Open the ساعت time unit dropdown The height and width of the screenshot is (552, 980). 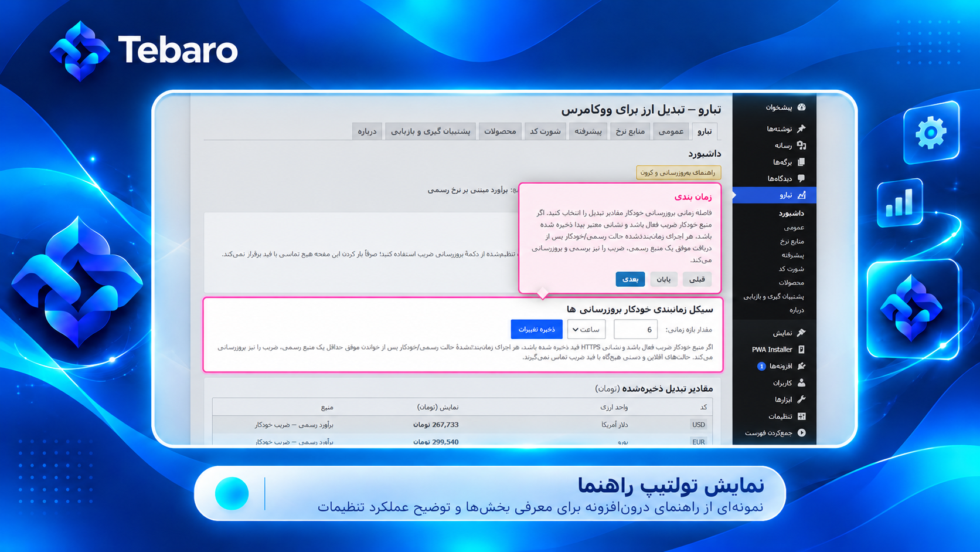pos(586,330)
